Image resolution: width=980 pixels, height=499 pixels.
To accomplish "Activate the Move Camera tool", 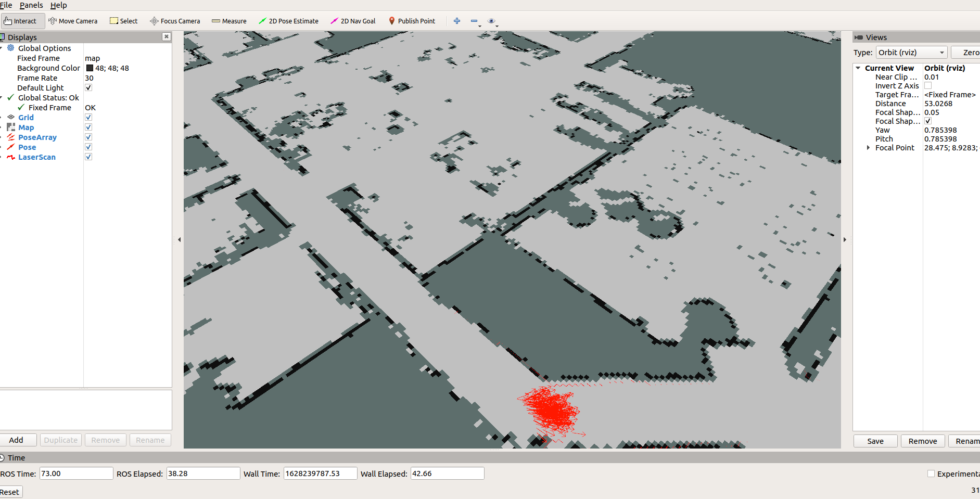I will (x=73, y=21).
